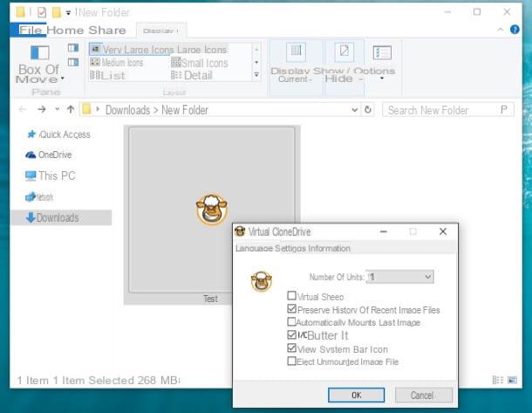This screenshot has height=413, width=532.
Task: Move layout gallery up one row
Action: 256,50
